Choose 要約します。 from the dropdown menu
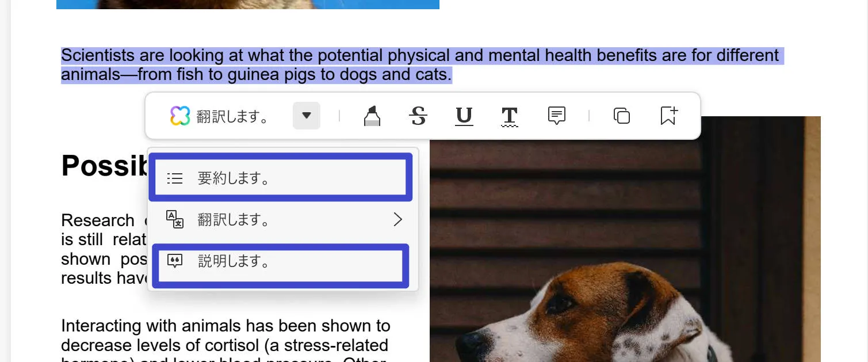This screenshot has width=868, height=362. (x=283, y=178)
